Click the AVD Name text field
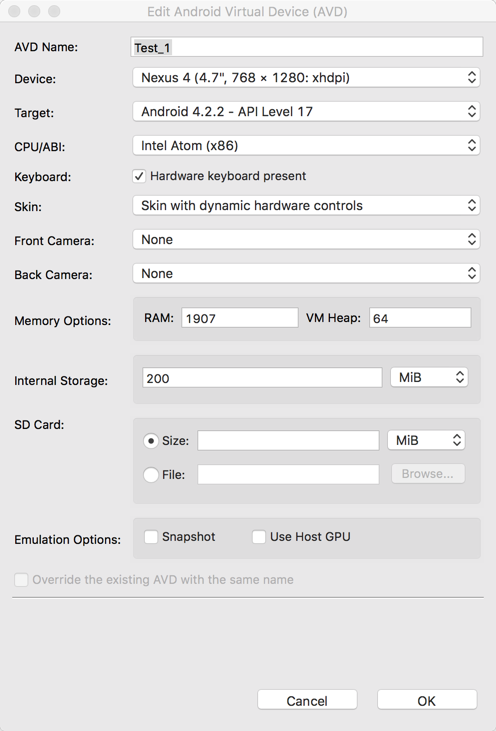Image resolution: width=496 pixels, height=731 pixels. pyautogui.click(x=307, y=48)
